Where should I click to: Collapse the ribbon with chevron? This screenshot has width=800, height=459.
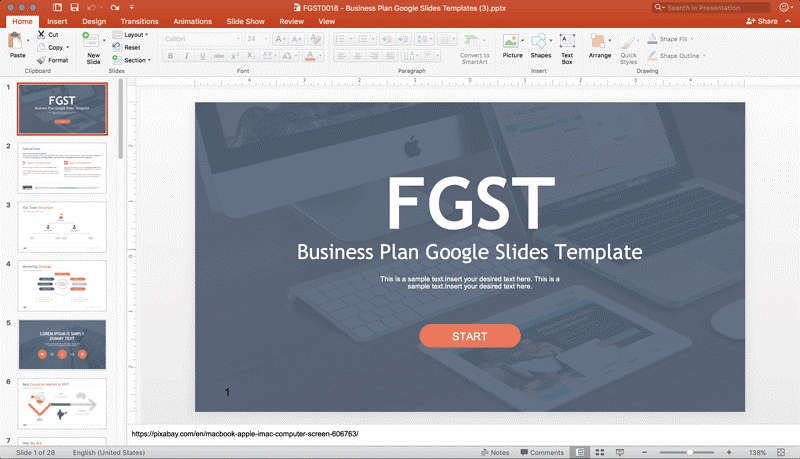(788, 21)
